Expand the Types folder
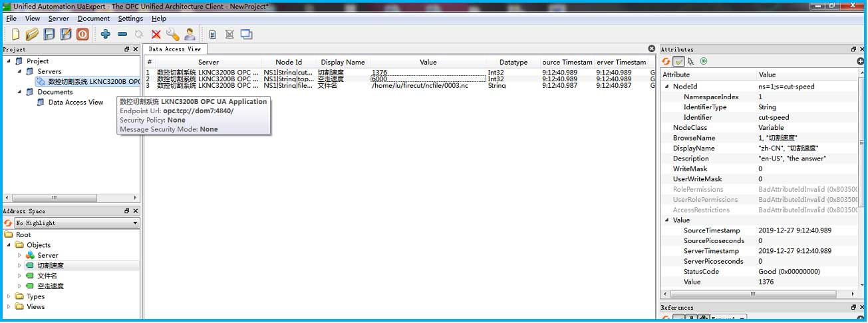This screenshot has height=323, width=868. (9, 297)
